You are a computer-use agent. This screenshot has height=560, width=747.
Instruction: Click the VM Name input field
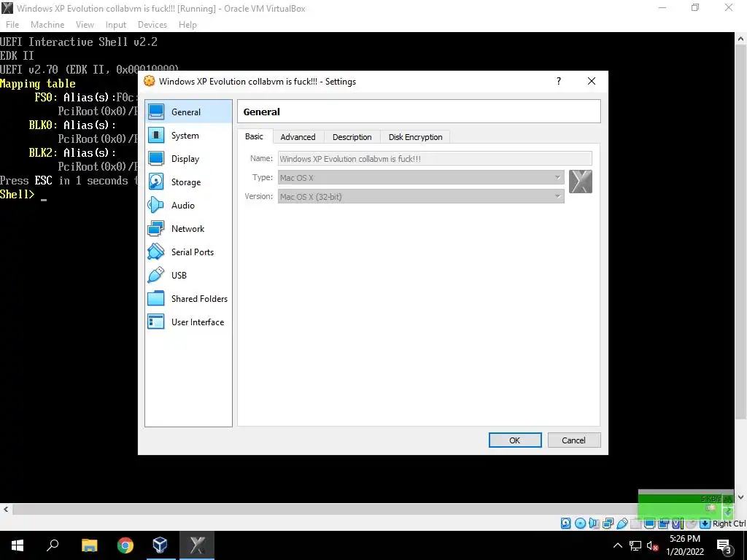pos(435,158)
